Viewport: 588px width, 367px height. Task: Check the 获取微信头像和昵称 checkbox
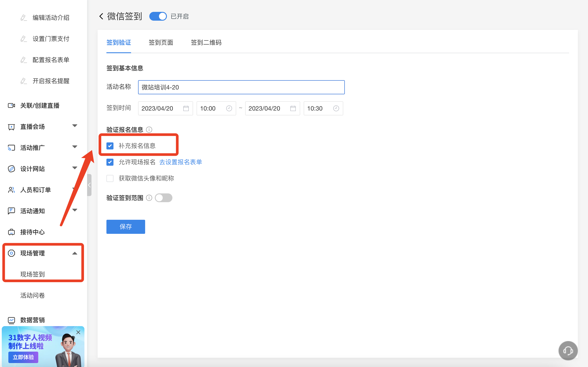(x=110, y=178)
